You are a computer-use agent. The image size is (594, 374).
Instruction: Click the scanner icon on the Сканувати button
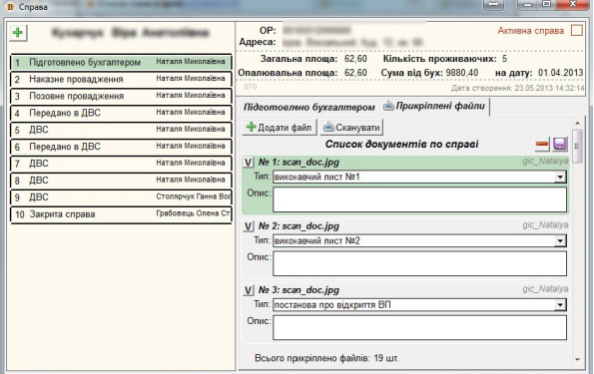click(328, 127)
